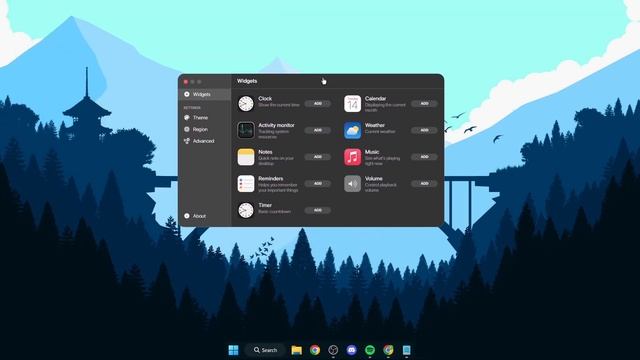Click the Activity monitor widget icon
640x360 pixels.
pyautogui.click(x=246, y=130)
